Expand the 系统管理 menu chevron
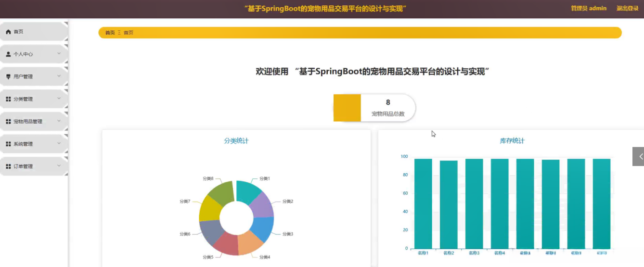Image resolution: width=644 pixels, height=267 pixels. point(59,143)
